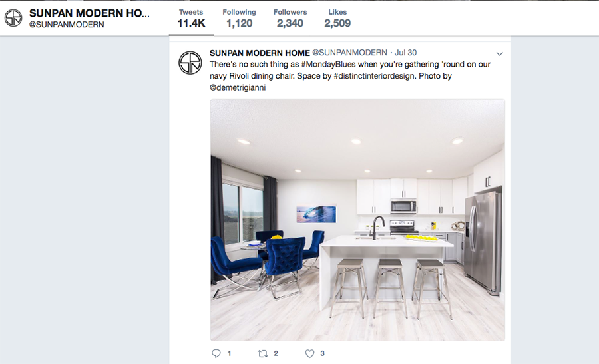Click the #MondayBlues hashtag
Screen dimensions: 599x364
[328, 64]
